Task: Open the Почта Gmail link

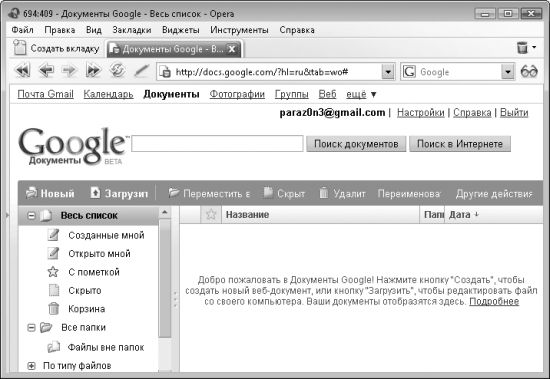Action: click(45, 94)
